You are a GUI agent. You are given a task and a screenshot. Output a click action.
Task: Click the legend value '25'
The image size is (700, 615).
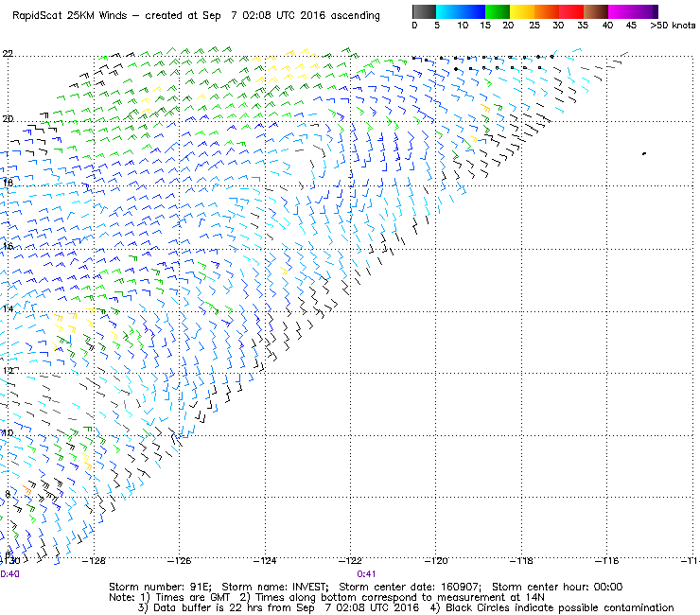tap(534, 26)
